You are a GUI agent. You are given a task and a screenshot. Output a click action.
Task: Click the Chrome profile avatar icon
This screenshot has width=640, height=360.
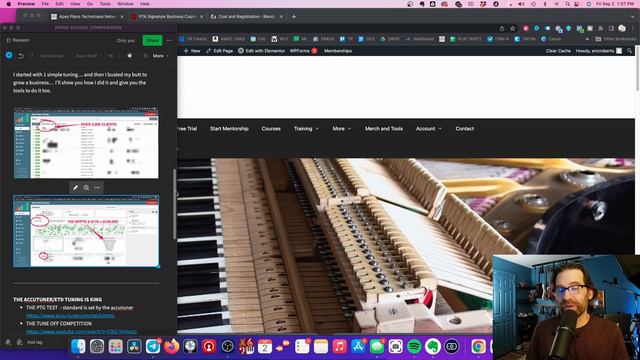(x=622, y=29)
